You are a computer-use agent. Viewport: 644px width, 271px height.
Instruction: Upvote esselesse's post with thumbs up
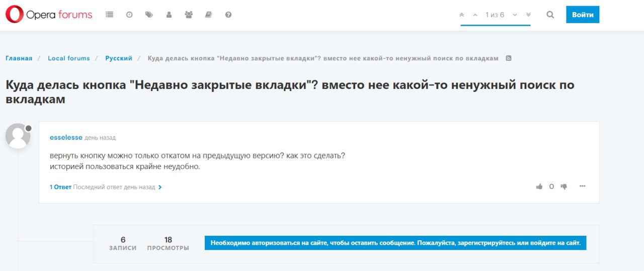coord(539,187)
